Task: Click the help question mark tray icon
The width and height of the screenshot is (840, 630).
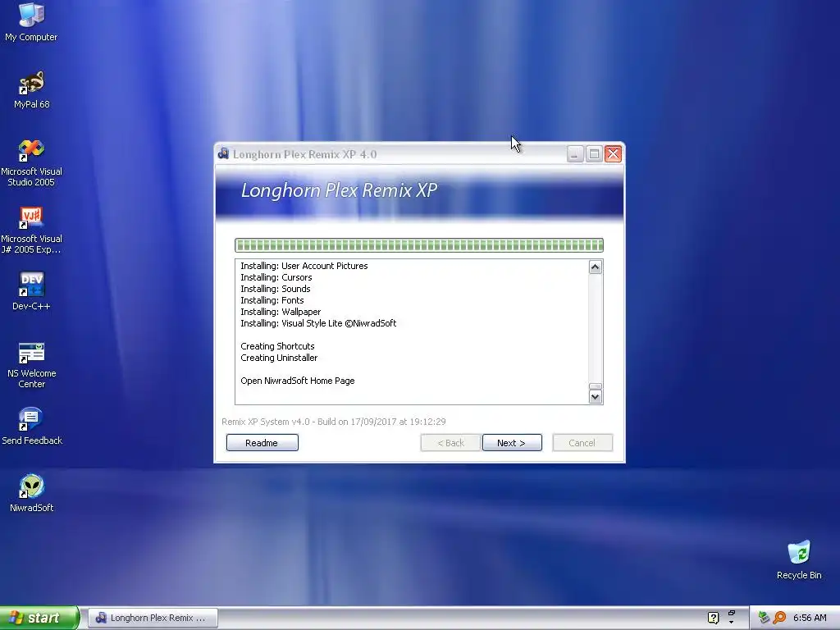Action: point(713,618)
